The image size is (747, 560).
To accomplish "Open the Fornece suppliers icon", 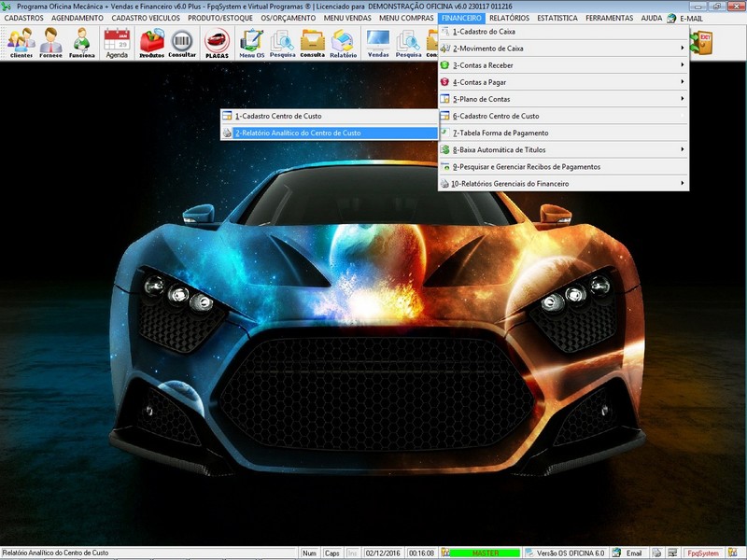I will 51,43.
